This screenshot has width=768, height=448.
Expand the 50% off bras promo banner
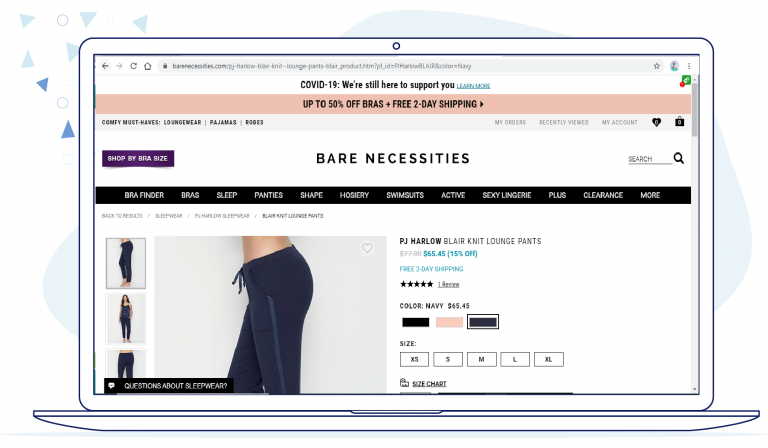coord(393,104)
